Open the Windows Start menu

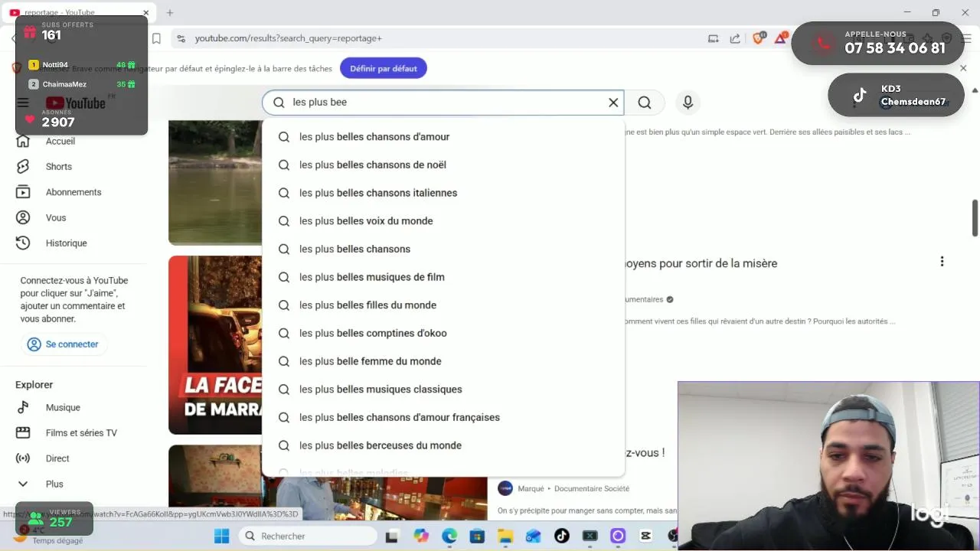click(221, 536)
